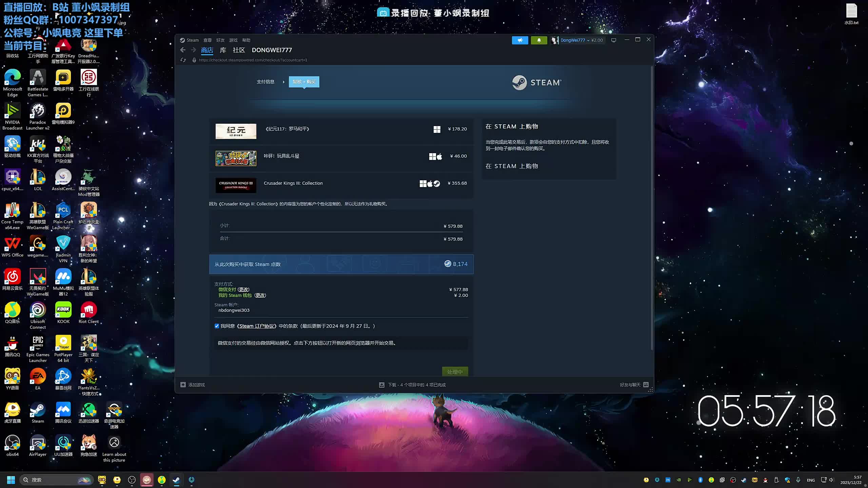Viewport: 868px width, 488px height.
Task: Click the 处理中 purchase button
Action: (455, 371)
